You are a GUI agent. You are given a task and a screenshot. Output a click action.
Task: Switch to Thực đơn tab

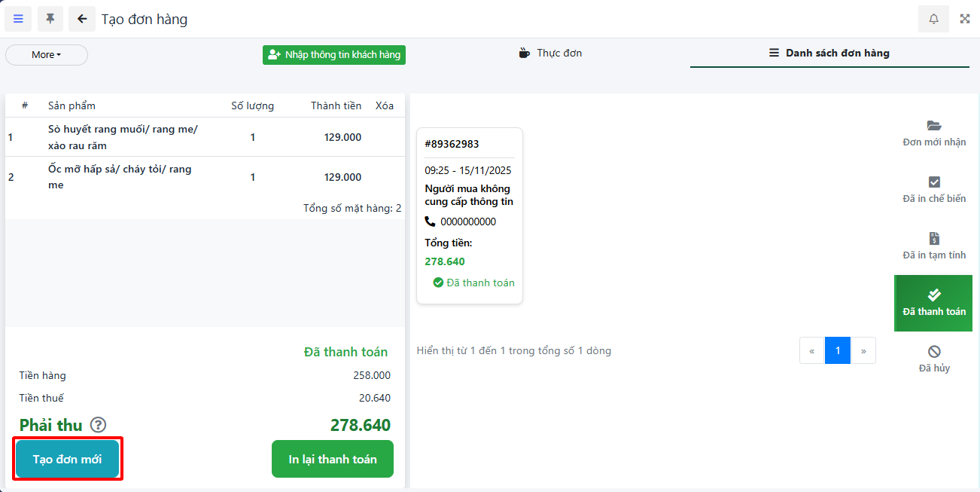551,53
